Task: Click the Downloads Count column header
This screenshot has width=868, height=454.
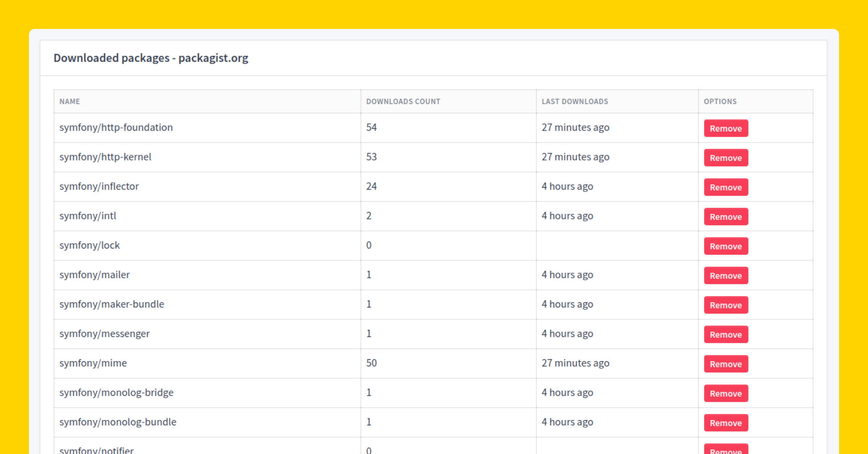Action: point(403,102)
